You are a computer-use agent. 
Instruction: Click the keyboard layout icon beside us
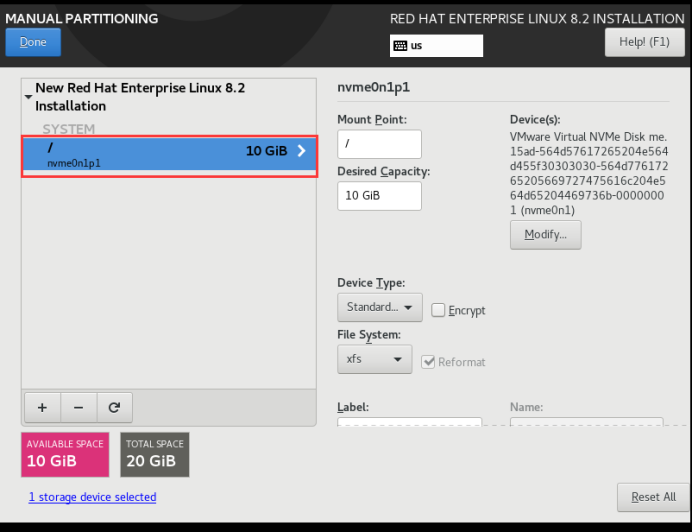pos(400,46)
